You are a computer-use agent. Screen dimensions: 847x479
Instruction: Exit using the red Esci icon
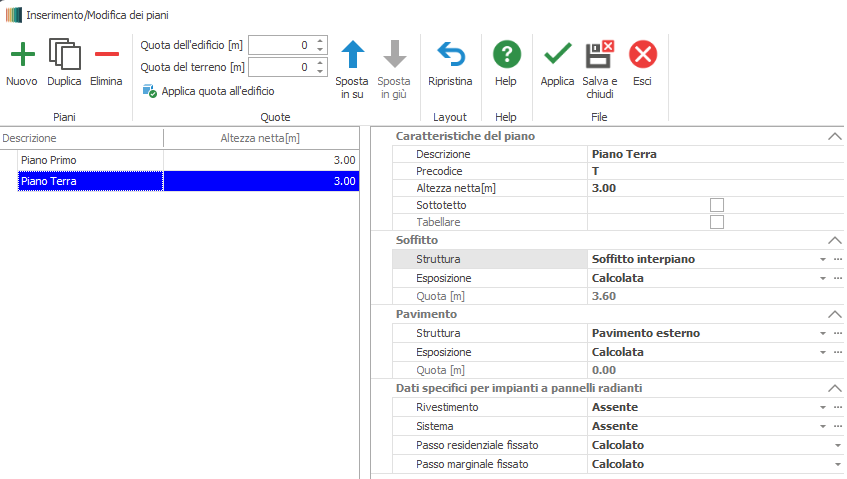click(x=642, y=54)
